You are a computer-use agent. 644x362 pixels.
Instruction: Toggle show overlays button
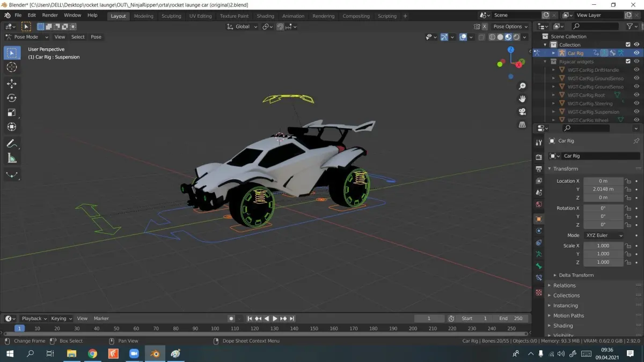[463, 37]
